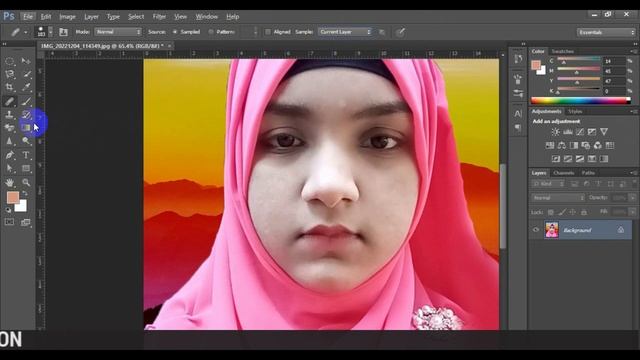Screen dimensions: 640x360
Task: Add a Black & White adjustment
Action: pos(574,145)
